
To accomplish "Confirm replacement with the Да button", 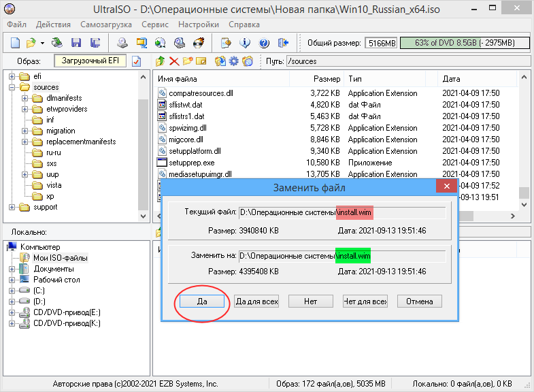I will pos(202,301).
